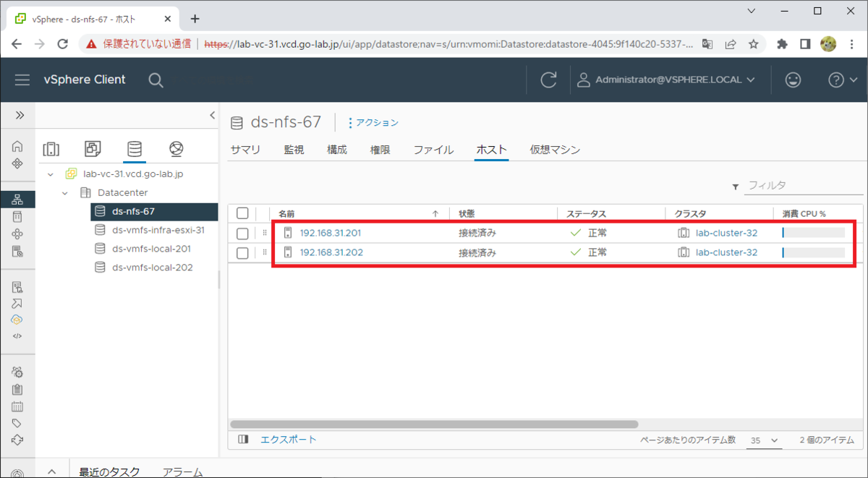Image resolution: width=868 pixels, height=478 pixels.
Task: Open Auto Deploy in the sidebar
Action: [17, 304]
